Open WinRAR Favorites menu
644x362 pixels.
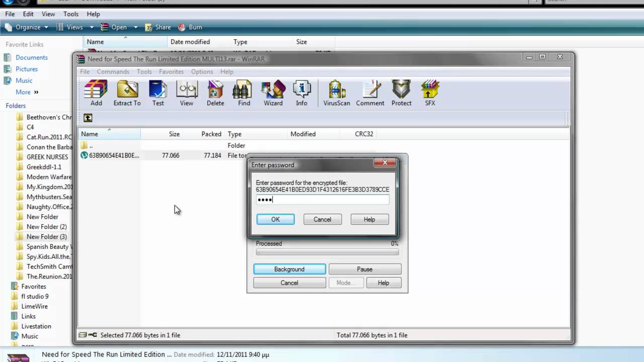tap(171, 72)
